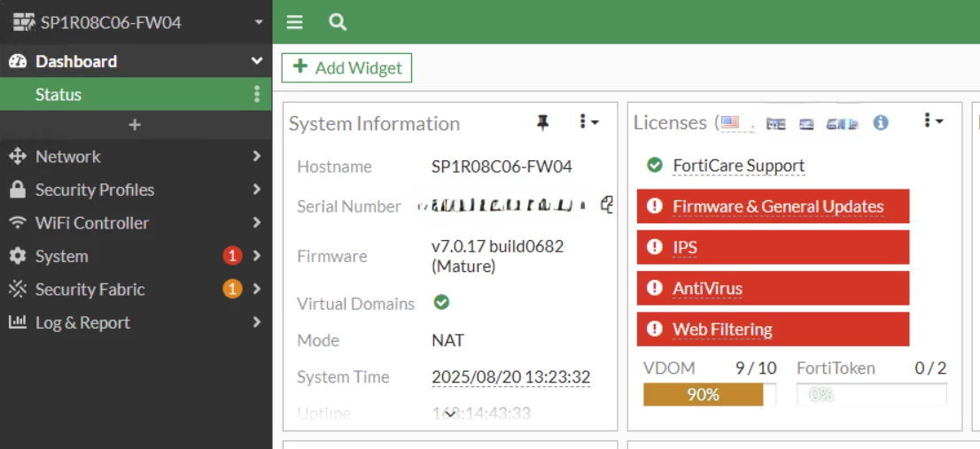Click the Virtual Domains green checkmark
The width and height of the screenshot is (980, 449).
(x=441, y=302)
